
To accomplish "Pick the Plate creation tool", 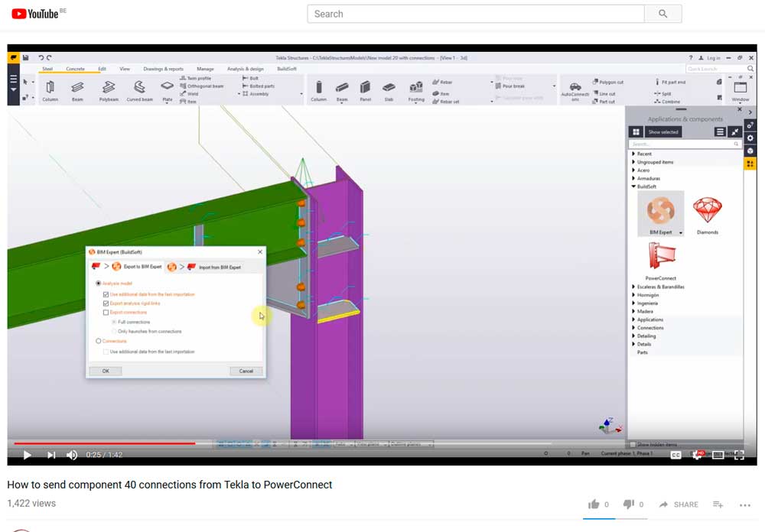I will (168, 86).
